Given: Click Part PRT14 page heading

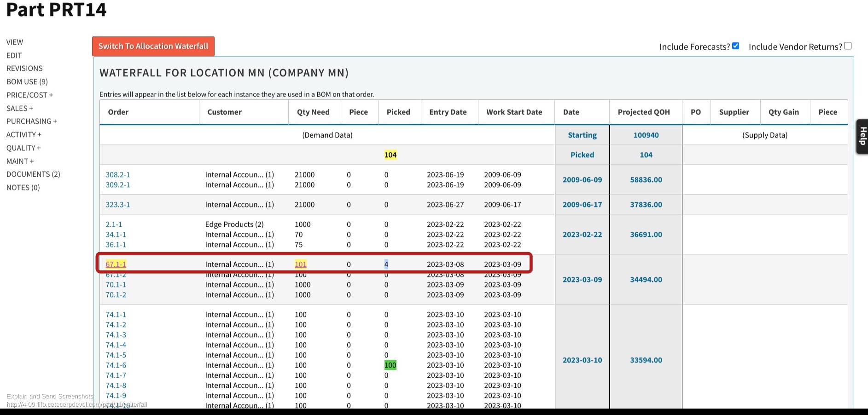Looking at the screenshot, I should click(56, 10).
